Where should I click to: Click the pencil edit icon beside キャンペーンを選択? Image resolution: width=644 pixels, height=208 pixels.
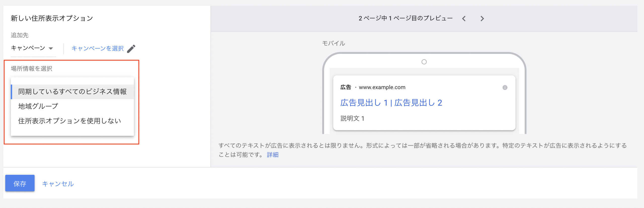click(131, 49)
